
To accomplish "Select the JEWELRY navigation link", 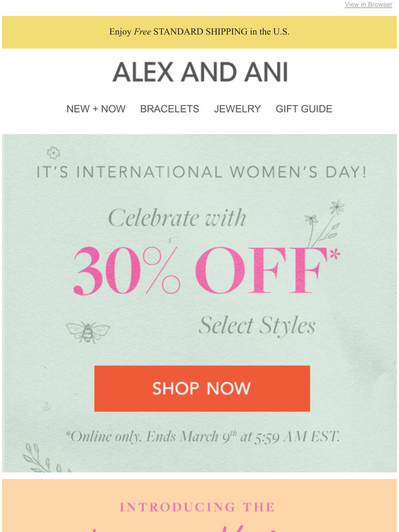I will pyautogui.click(x=237, y=109).
